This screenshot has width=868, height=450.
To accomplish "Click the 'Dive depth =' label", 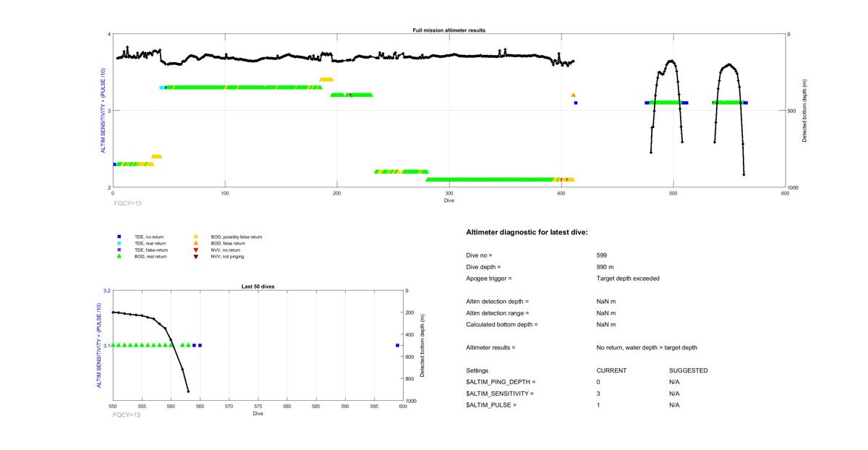I will [x=483, y=267].
